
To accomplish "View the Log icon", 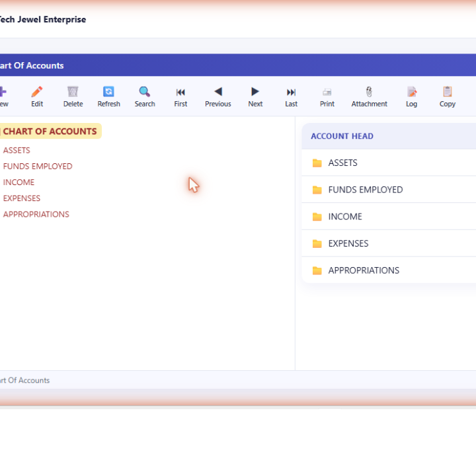I will click(x=412, y=91).
